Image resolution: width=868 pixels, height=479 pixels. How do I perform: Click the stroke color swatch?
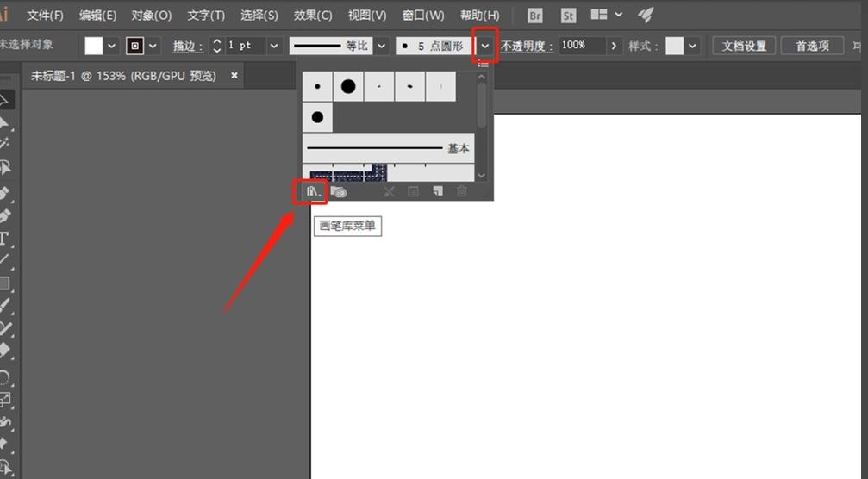click(x=134, y=46)
